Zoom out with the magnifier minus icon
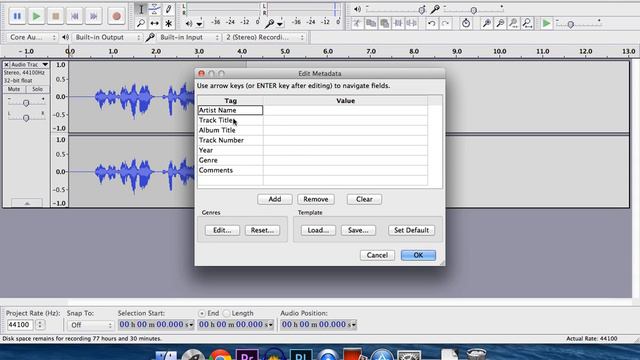640x360 pixels. [500, 23]
